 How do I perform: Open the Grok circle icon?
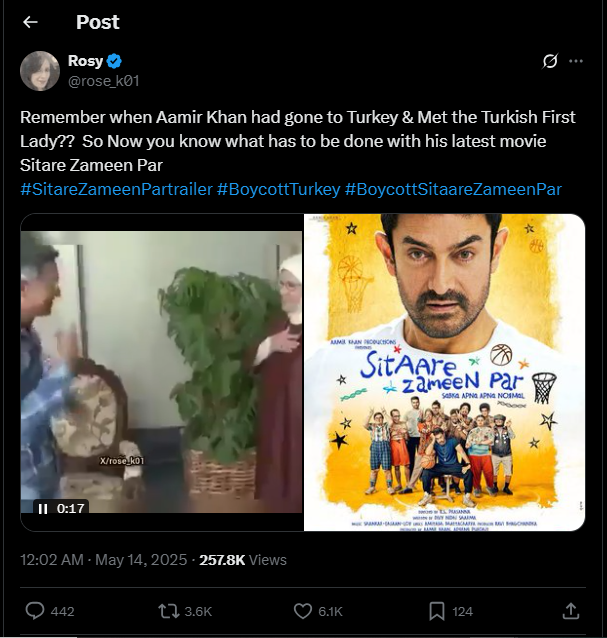(549, 61)
